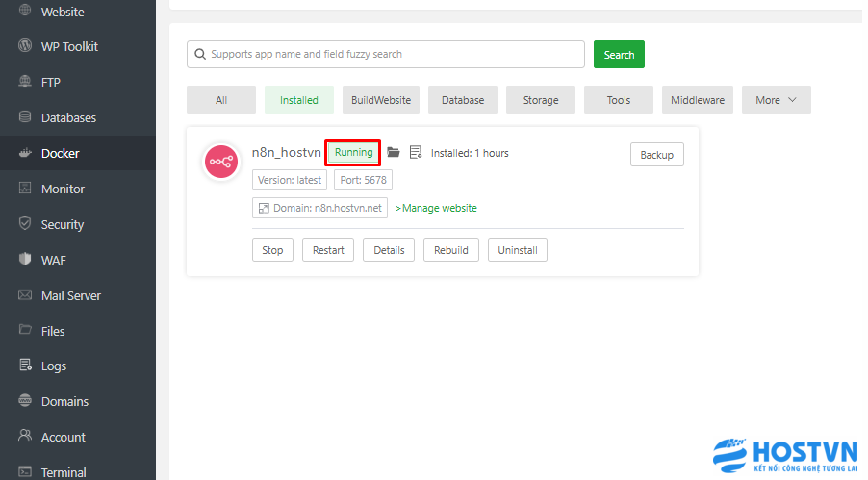Screen dimensions: 868x480
Task: Switch to BuildWebsite category
Action: pos(381,100)
